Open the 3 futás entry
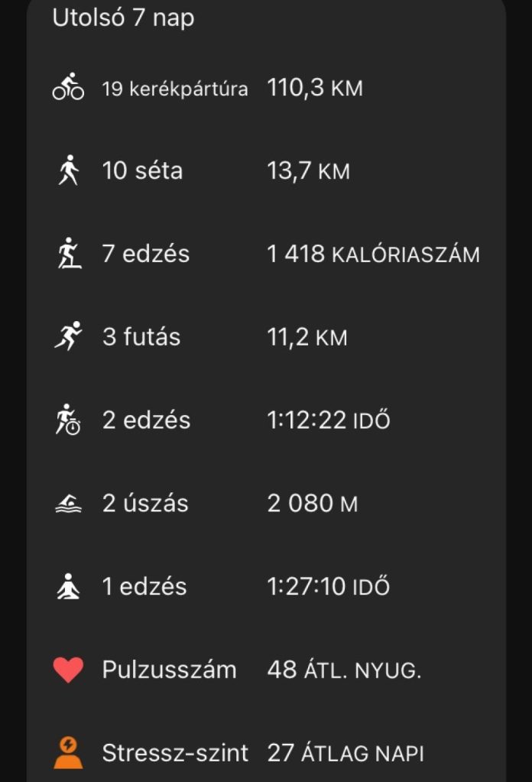This screenshot has width=532, height=782. click(141, 337)
